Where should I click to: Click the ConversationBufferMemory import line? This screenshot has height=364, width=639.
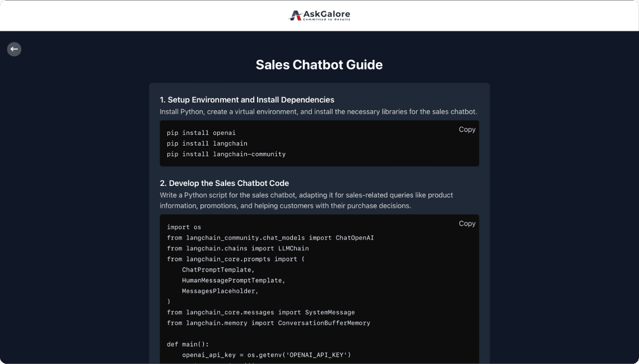pyautogui.click(x=269, y=323)
